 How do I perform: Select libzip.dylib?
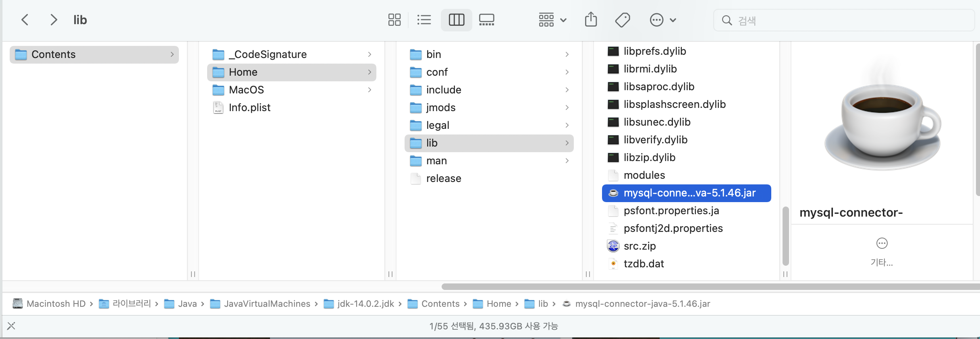(687, 157)
